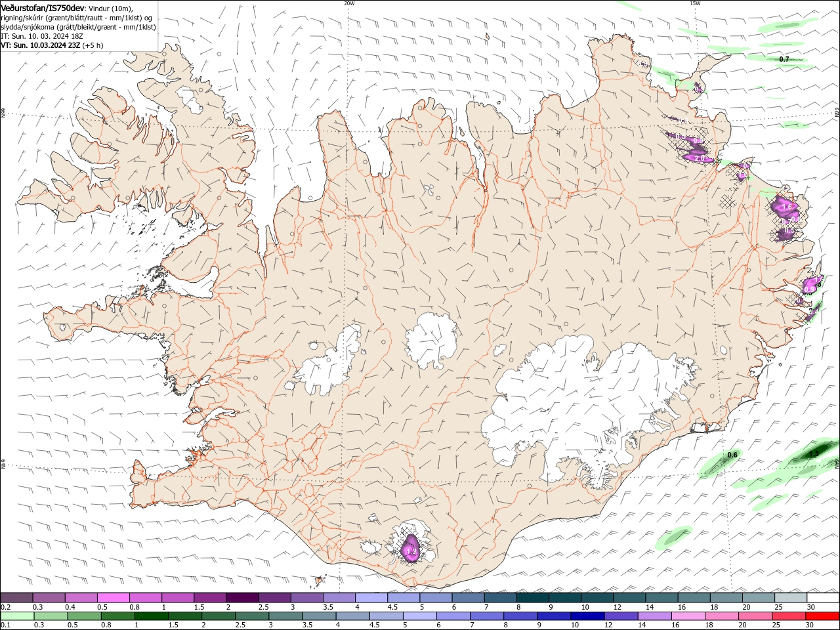840x630 pixels.
Task: Click the slate blue 6 snow legend swatch
Action: (x=468, y=598)
